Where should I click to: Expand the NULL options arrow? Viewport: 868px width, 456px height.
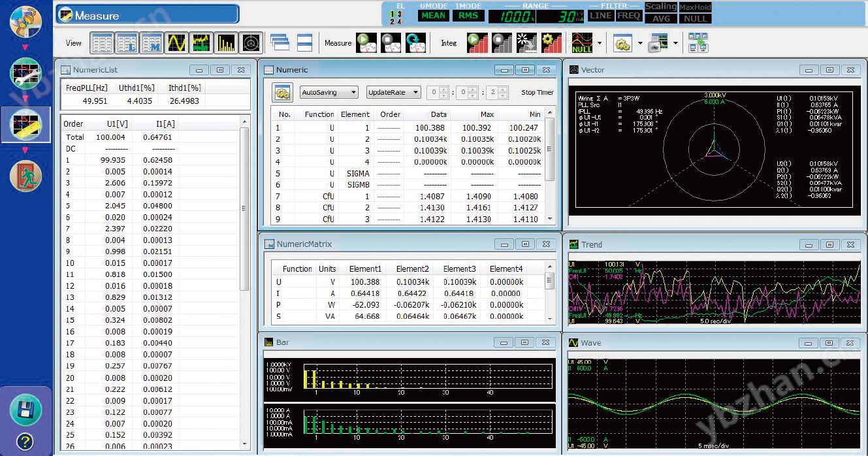click(x=599, y=42)
